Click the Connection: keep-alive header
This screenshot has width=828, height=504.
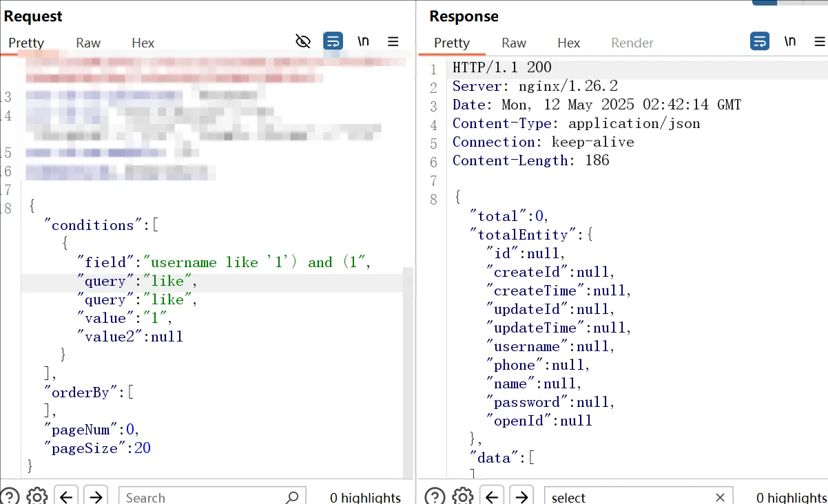pyautogui.click(x=543, y=142)
